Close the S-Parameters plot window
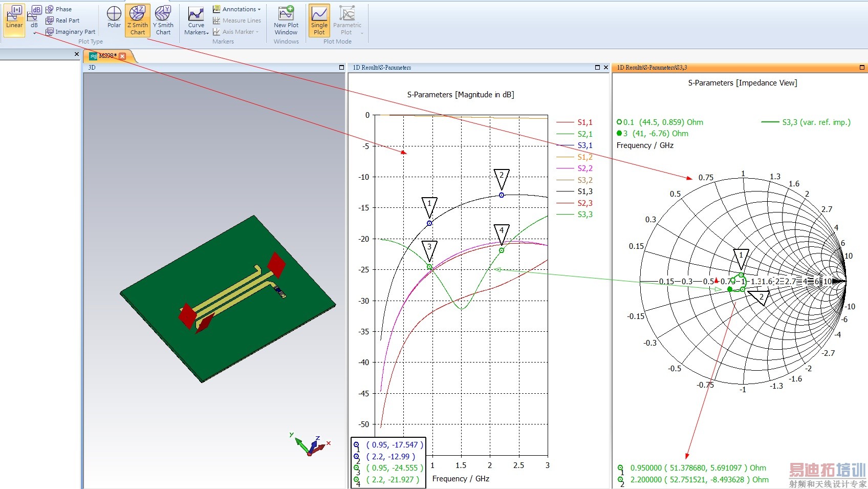The height and width of the screenshot is (489, 868). tap(606, 68)
